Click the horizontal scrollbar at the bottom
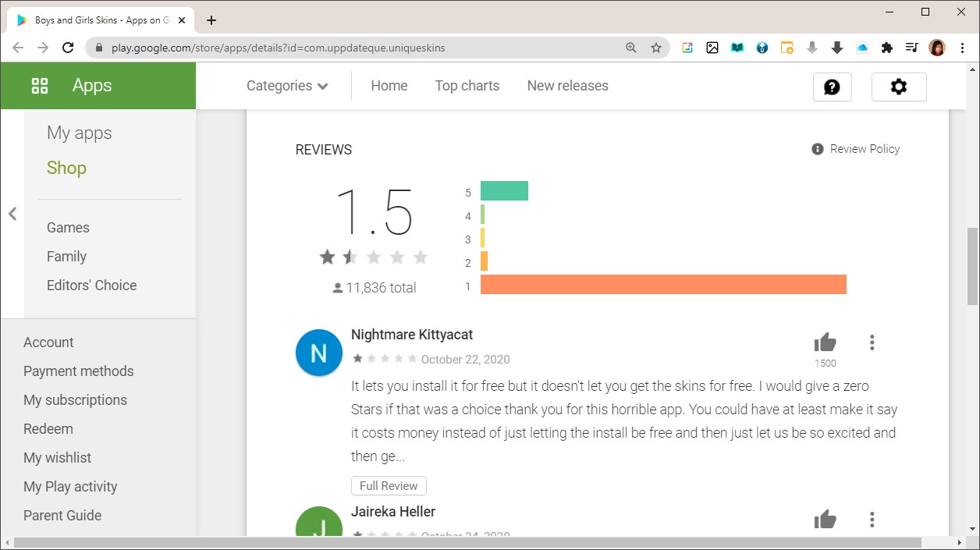Viewport: 980px width, 550px height. click(467, 542)
